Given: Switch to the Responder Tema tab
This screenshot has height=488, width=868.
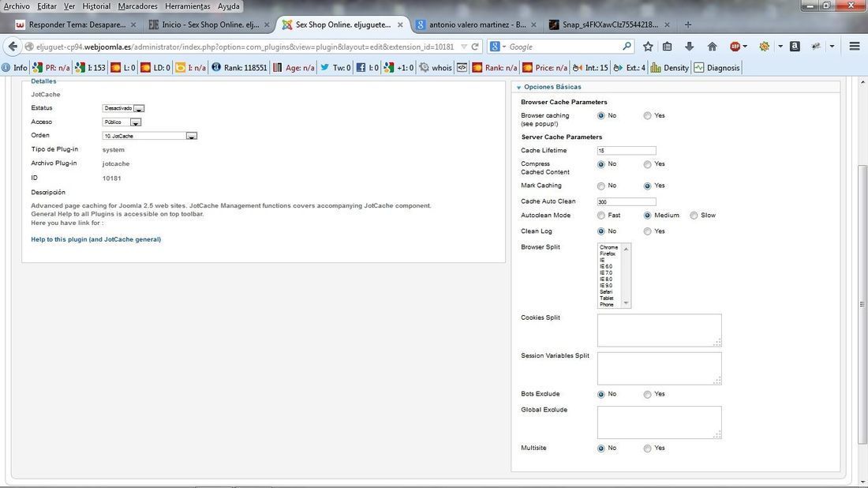Looking at the screenshot, I should [x=76, y=24].
